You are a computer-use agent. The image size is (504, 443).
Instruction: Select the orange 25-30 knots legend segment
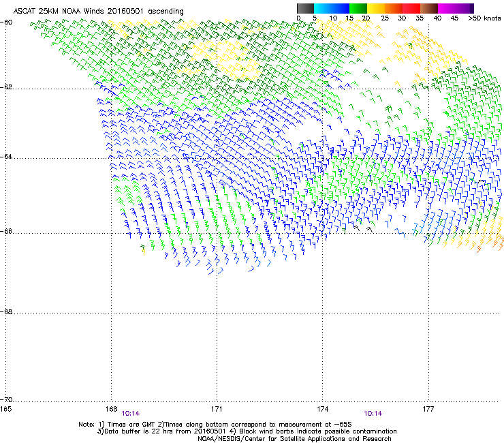pyautogui.click(x=394, y=8)
